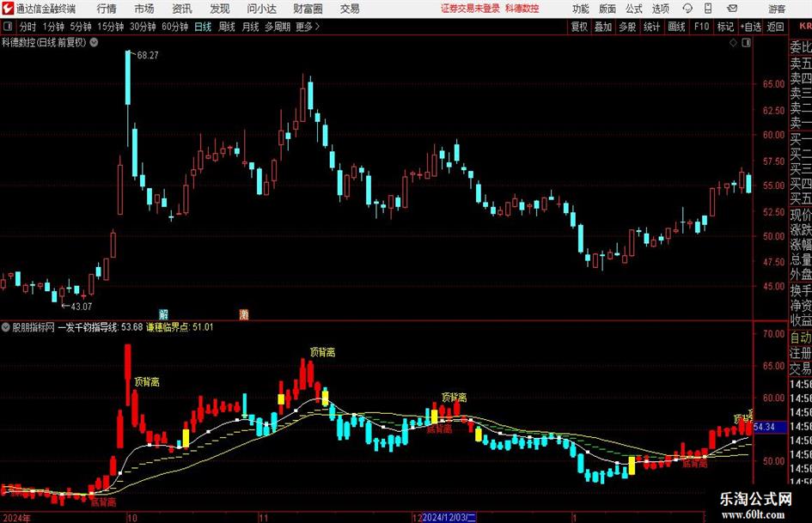
Task: Select the 日线 period tab
Action: [203, 27]
